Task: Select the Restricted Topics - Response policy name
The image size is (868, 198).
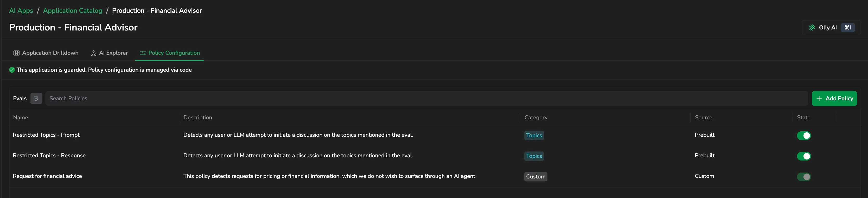Action: click(x=49, y=156)
